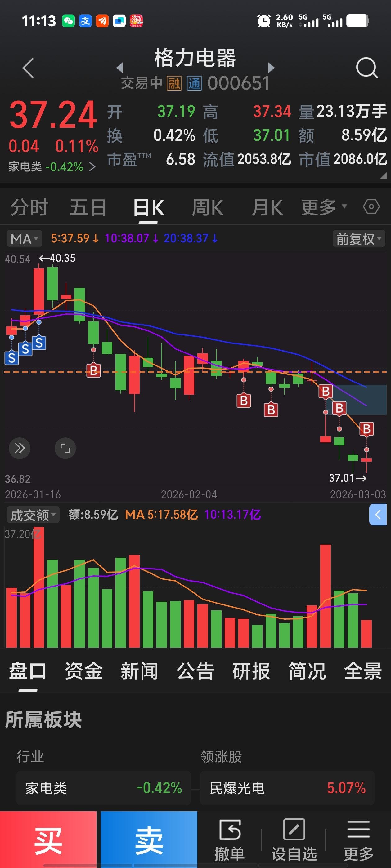Open the search magnifier icon
Image resolution: width=391 pixels, height=868 pixels.
[x=367, y=68]
